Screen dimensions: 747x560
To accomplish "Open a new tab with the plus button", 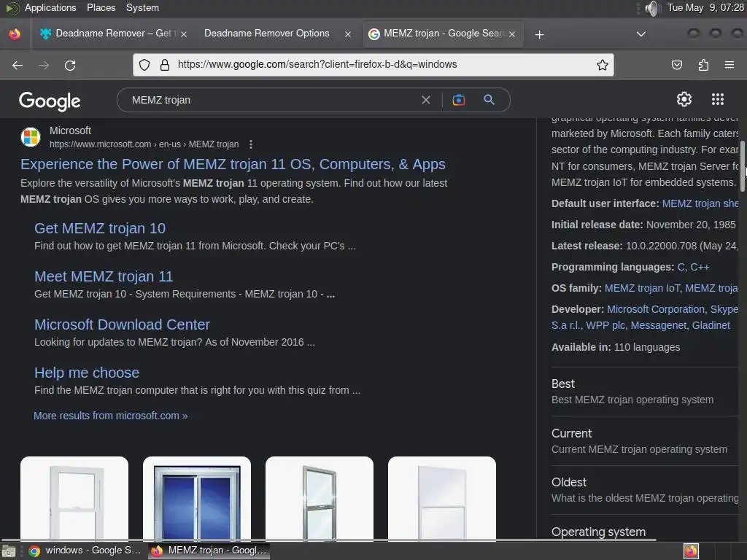I will (539, 34).
